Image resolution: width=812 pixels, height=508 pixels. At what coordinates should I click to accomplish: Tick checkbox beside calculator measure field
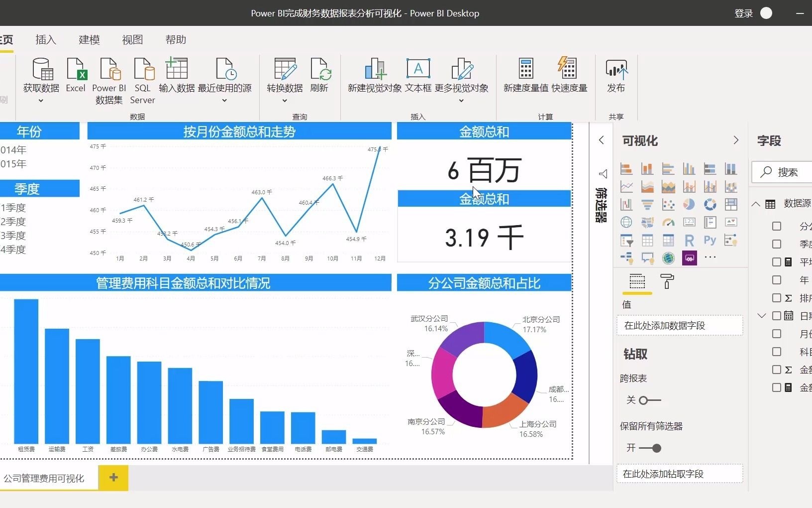click(777, 262)
